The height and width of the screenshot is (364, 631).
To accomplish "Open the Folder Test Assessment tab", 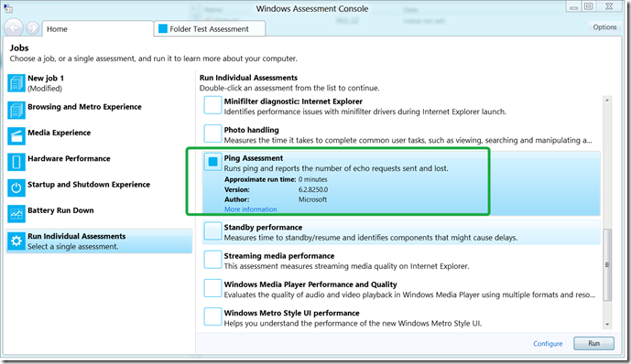I will [209, 29].
